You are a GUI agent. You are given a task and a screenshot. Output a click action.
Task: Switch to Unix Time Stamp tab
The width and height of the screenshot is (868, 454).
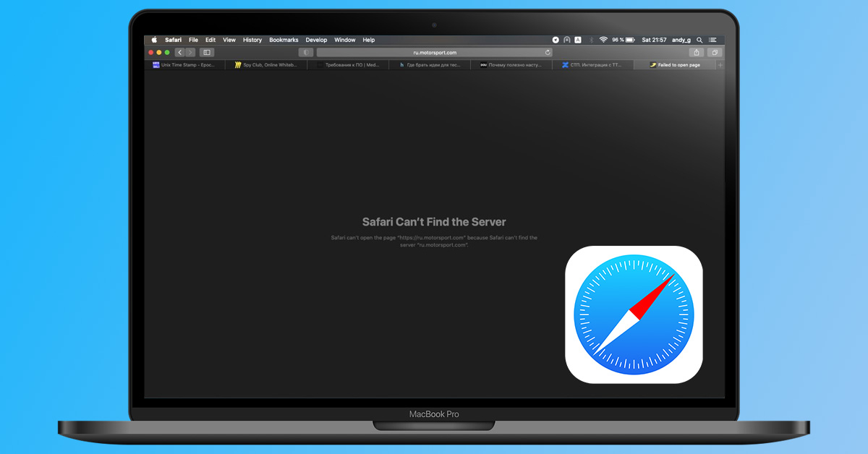(187, 65)
